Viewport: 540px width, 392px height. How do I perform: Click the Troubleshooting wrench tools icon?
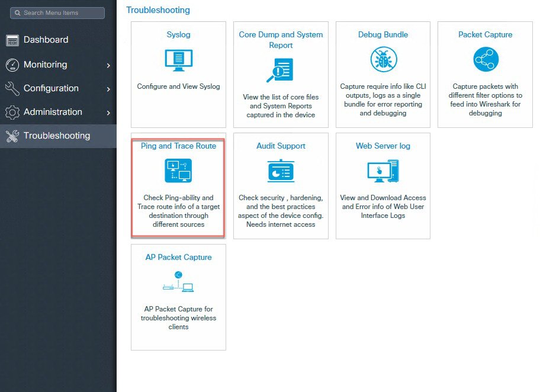click(12, 136)
